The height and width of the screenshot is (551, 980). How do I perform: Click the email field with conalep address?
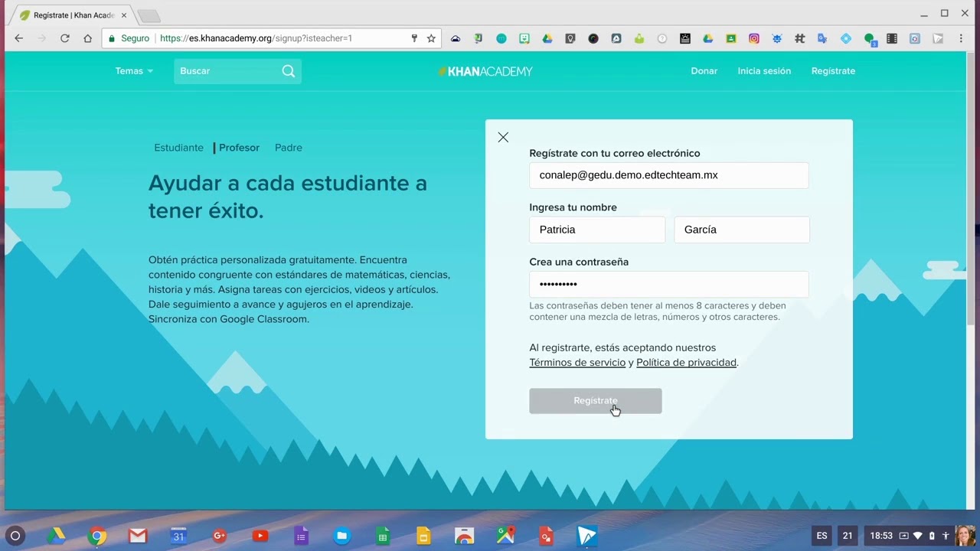[x=669, y=175]
